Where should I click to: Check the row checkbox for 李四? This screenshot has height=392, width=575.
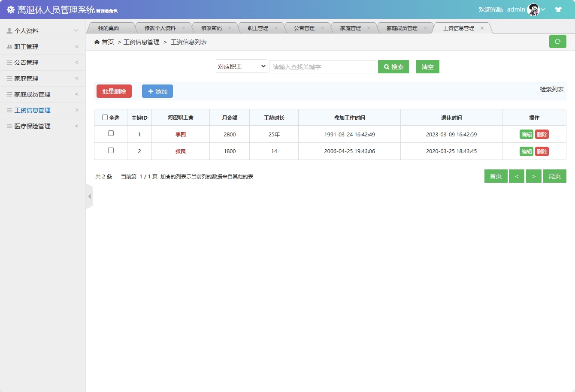[110, 133]
